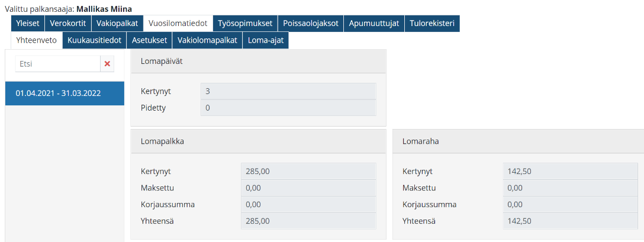The image size is (644, 242).
Task: Open the Kuukausitiedot subtab
Action: click(x=95, y=40)
